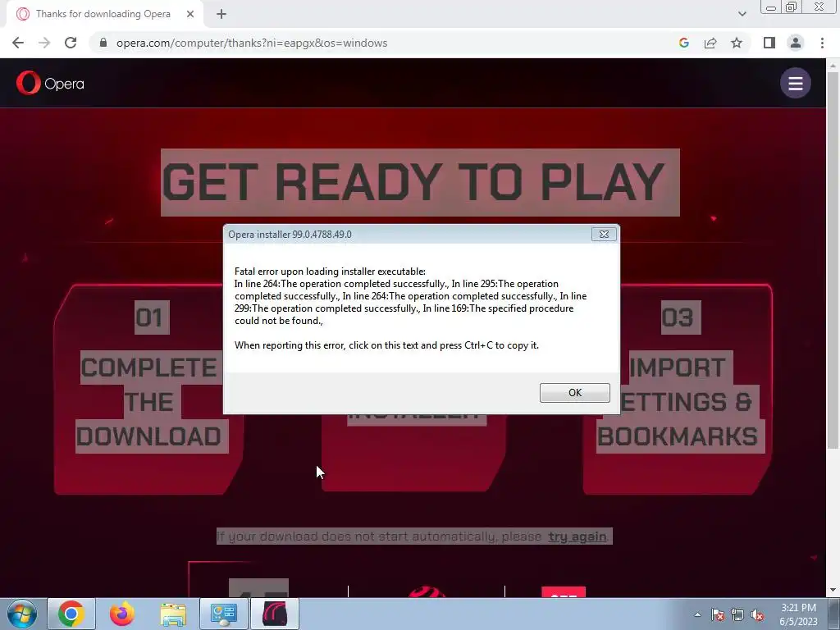Click the Action Center flag tray icon

pos(718,614)
